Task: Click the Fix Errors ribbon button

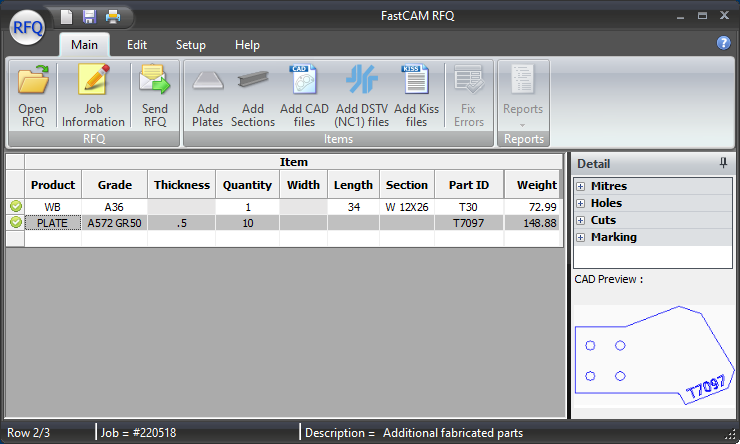Action: pos(469,96)
